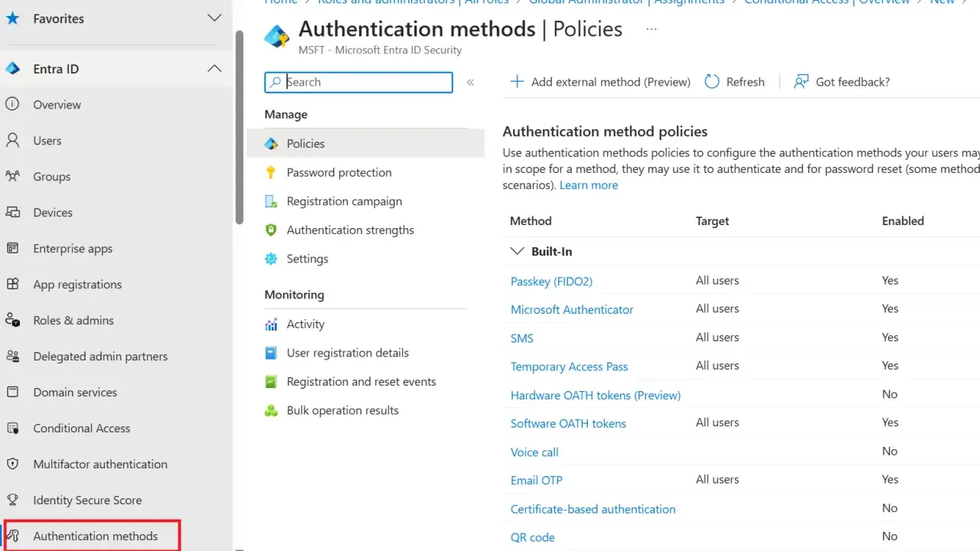This screenshot has width=980, height=551.
Task: Open the SMS method link
Action: point(522,338)
